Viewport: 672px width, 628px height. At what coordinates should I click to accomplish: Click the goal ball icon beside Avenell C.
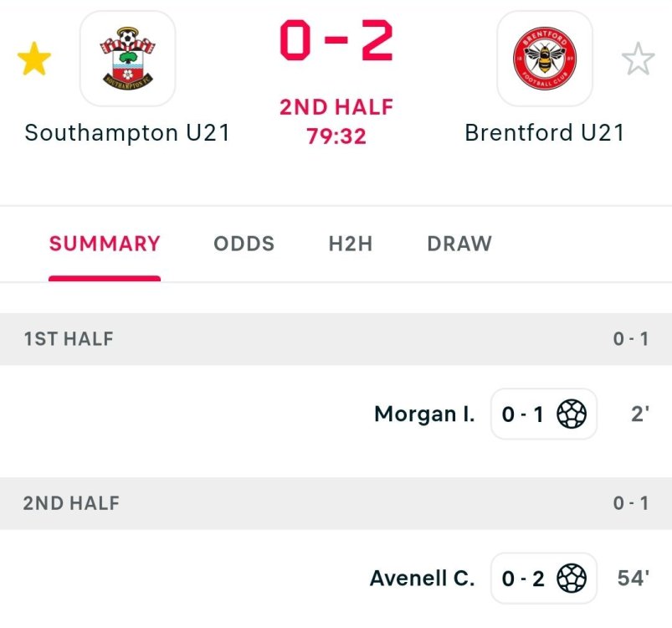pos(572,578)
